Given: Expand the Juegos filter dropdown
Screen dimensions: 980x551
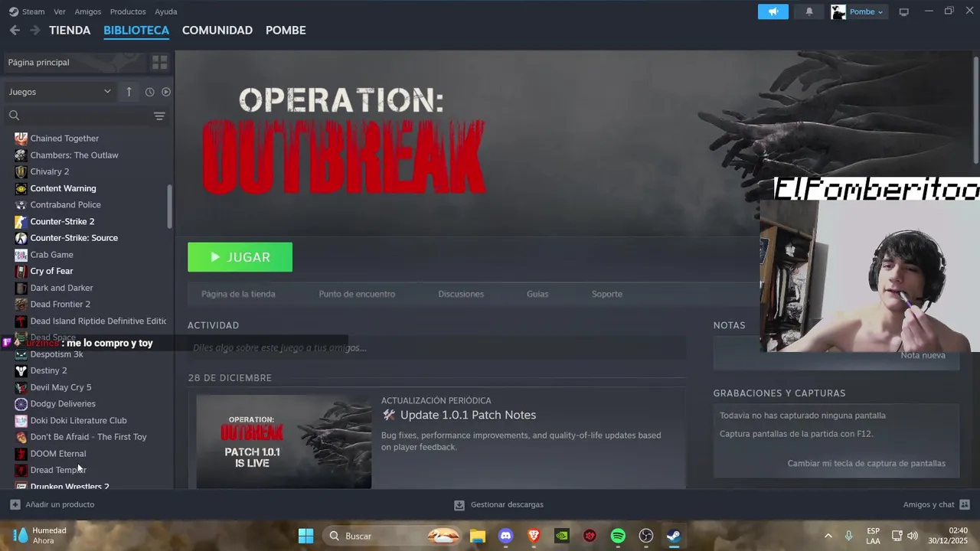Looking at the screenshot, I should tap(60, 92).
